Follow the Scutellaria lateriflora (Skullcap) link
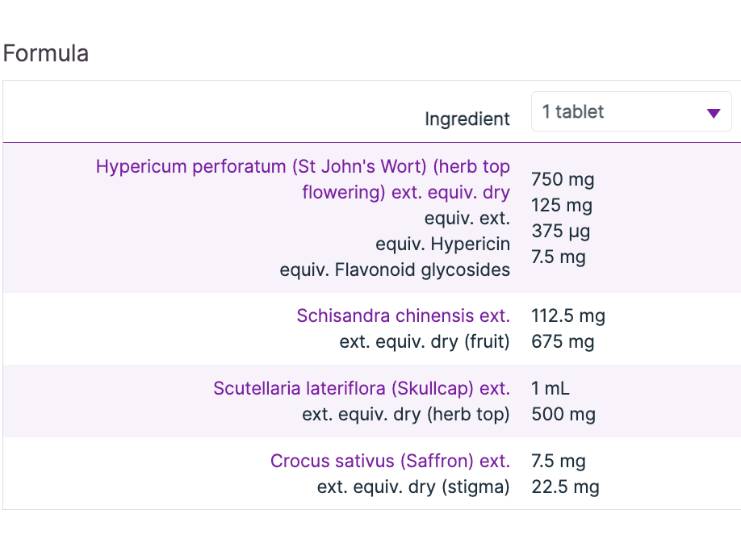This screenshot has height=560, width=741. pos(361,389)
